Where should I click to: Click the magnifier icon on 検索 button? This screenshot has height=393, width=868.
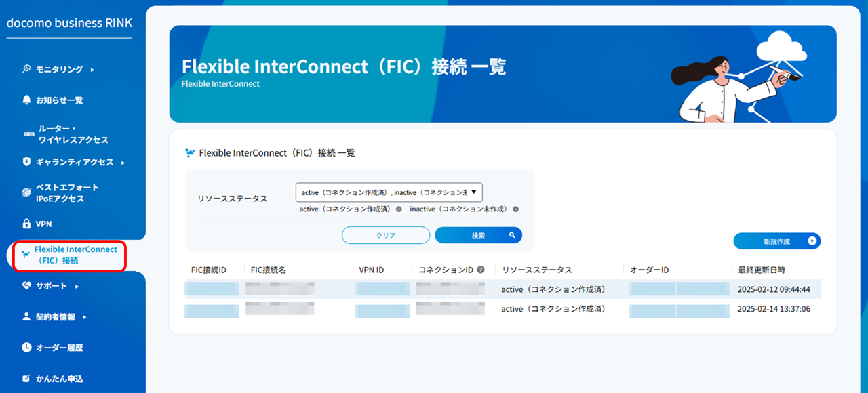point(513,235)
